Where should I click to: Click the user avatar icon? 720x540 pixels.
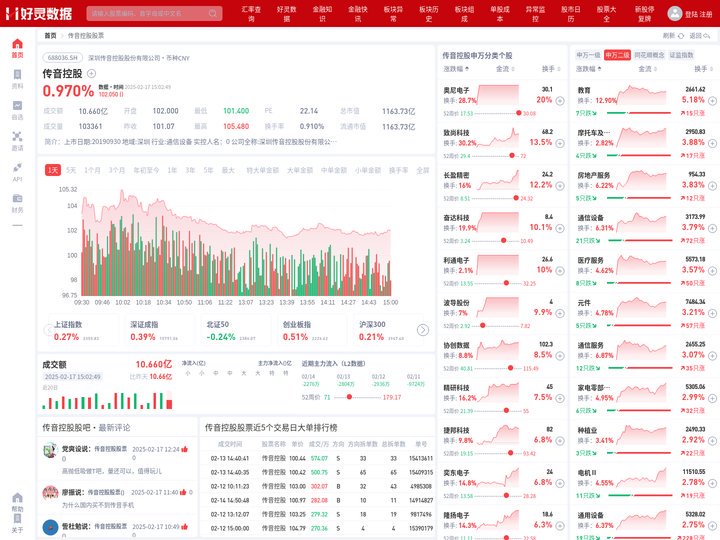(x=675, y=13)
